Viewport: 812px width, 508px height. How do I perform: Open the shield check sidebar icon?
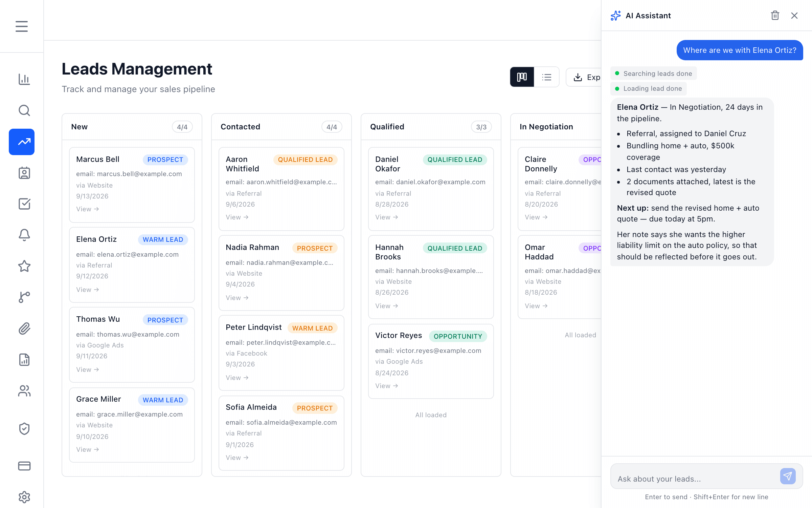24,429
